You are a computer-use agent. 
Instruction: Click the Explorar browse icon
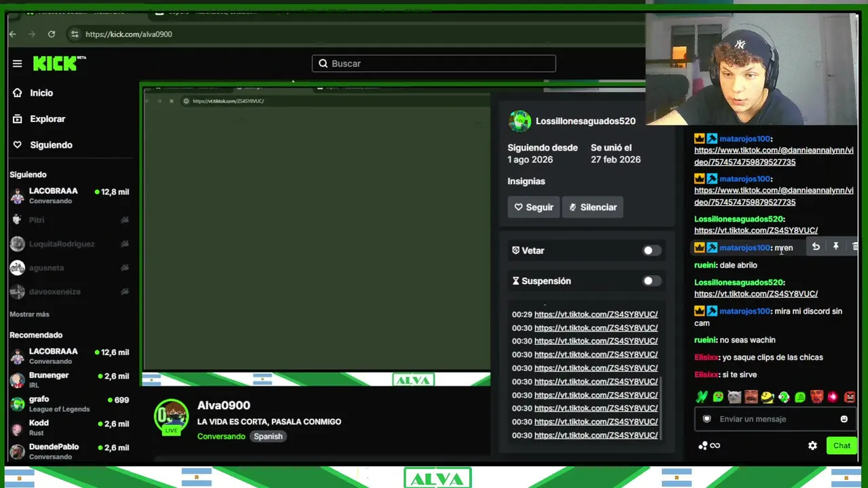coord(18,119)
